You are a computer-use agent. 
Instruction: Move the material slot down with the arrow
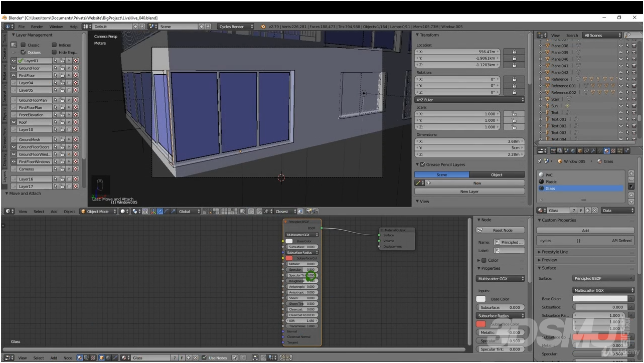[631, 202]
